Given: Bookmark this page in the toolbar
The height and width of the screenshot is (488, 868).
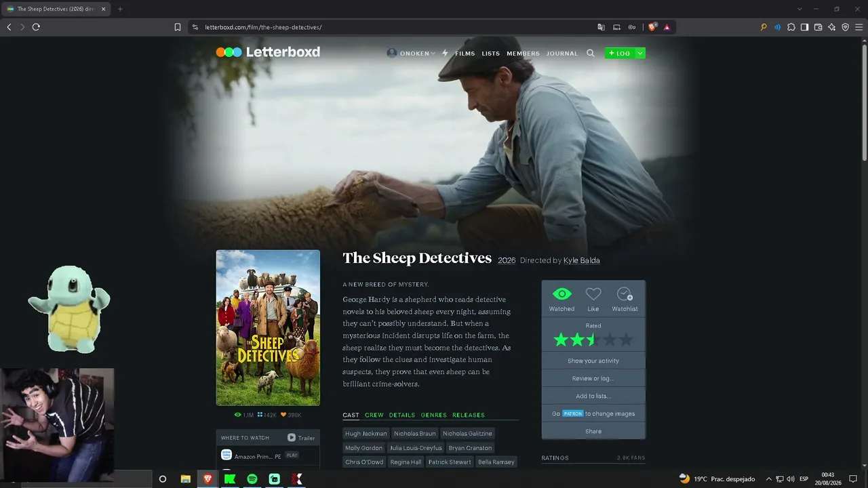Looking at the screenshot, I should point(178,27).
